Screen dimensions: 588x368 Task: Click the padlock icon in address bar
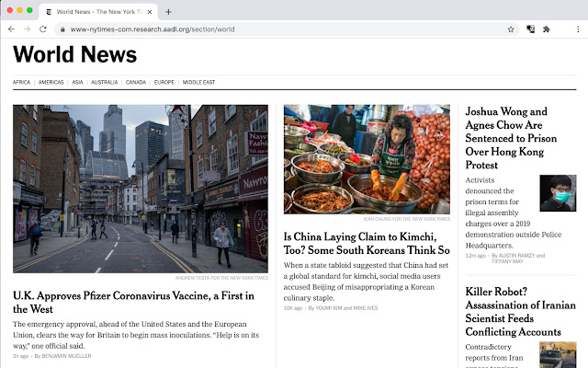(x=62, y=29)
